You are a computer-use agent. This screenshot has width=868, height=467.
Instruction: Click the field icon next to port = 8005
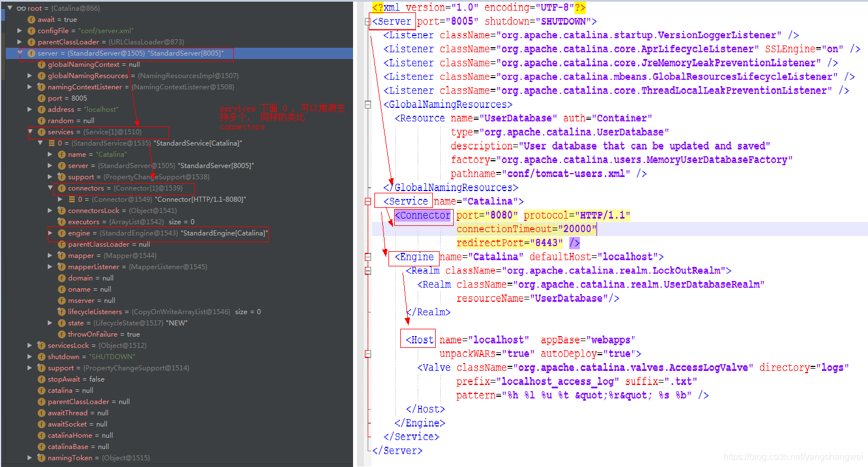[x=42, y=98]
